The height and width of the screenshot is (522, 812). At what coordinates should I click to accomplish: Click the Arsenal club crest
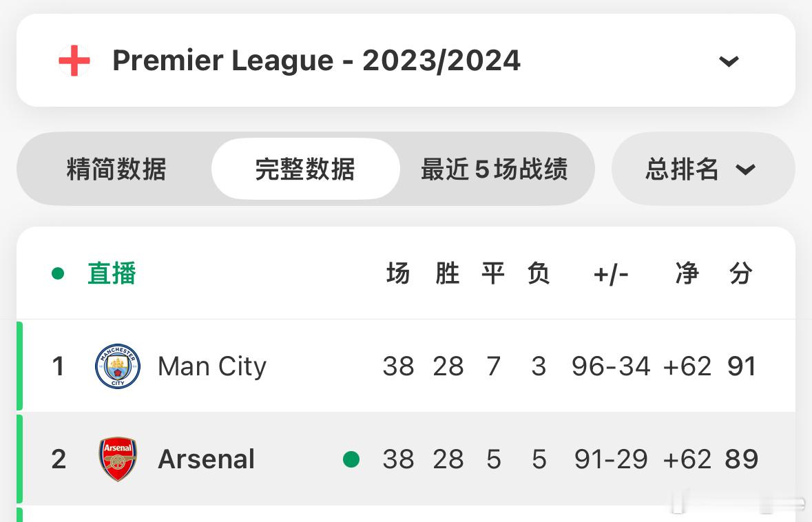(118, 459)
